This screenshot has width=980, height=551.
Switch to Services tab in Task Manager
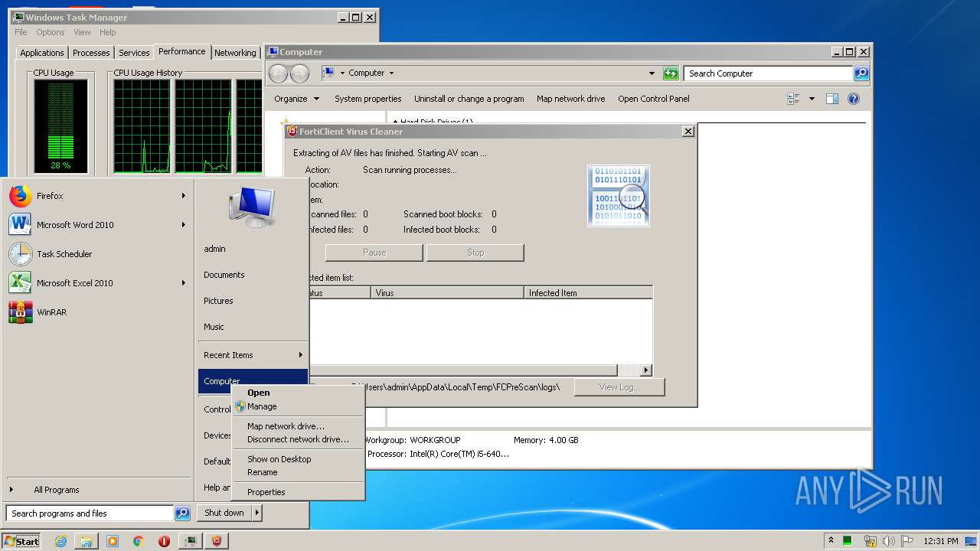(x=134, y=53)
